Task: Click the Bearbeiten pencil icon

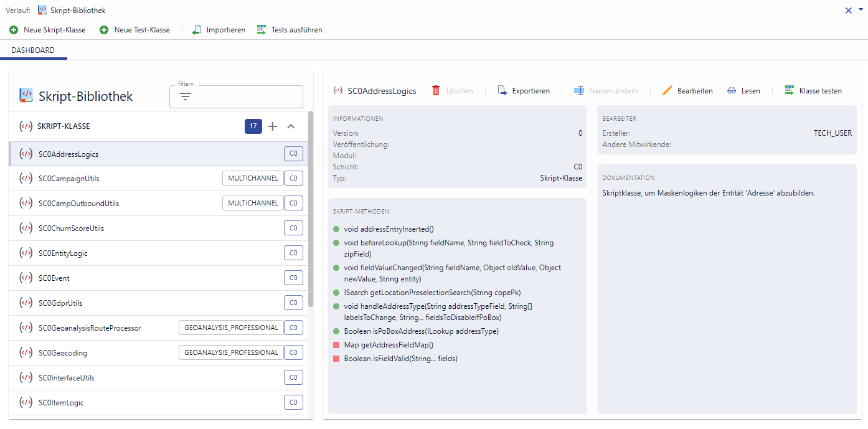Action: pos(667,91)
